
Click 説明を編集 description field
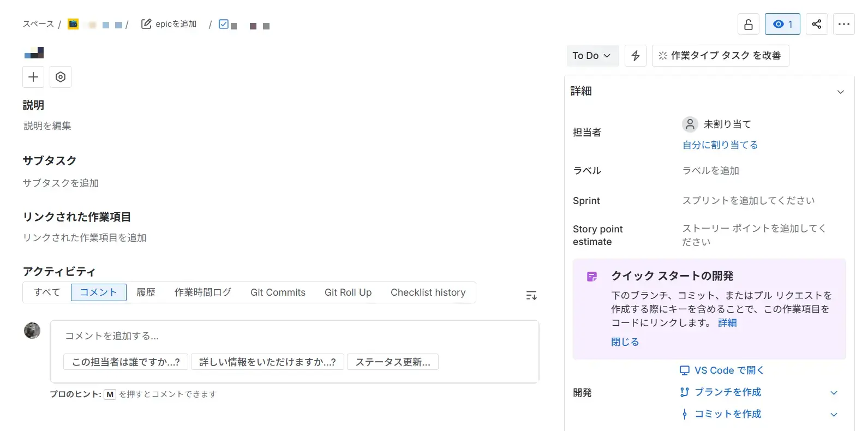pyautogui.click(x=47, y=126)
